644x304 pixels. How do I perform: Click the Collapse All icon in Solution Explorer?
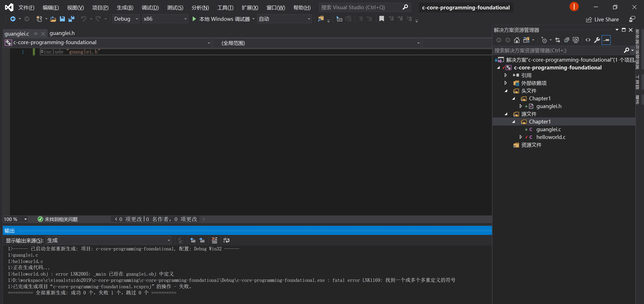point(567,40)
